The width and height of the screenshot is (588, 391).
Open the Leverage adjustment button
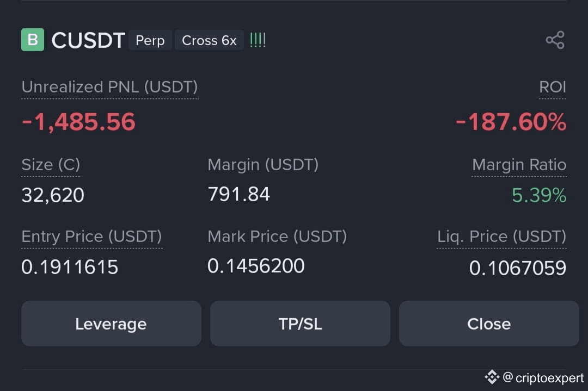[x=111, y=324]
